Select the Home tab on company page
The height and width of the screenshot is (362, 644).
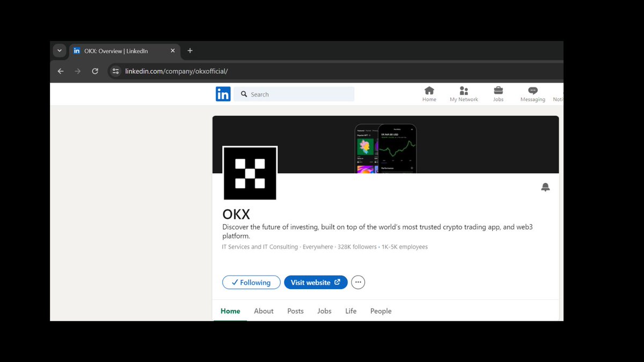230,311
